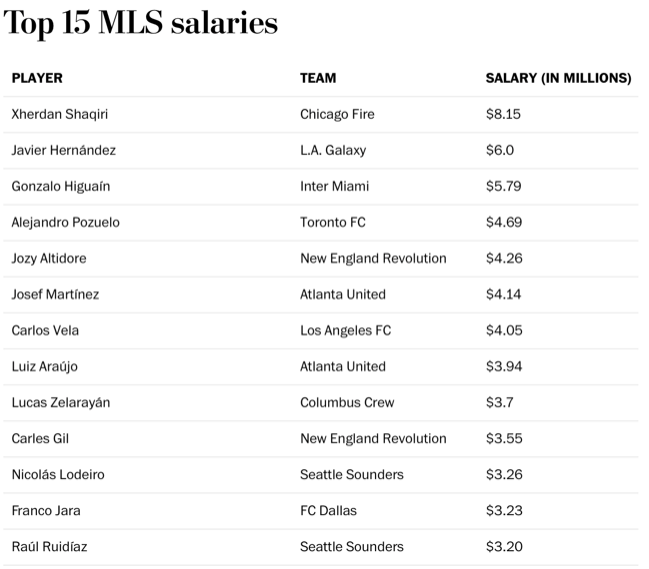
Task: Click the SALARY (IN MILLIONS) column header
Action: coord(558,78)
